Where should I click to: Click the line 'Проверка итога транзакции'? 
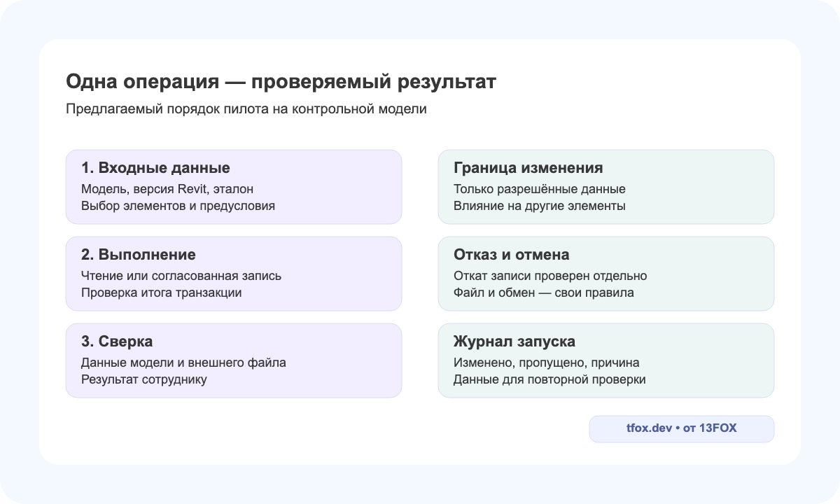pos(161,293)
